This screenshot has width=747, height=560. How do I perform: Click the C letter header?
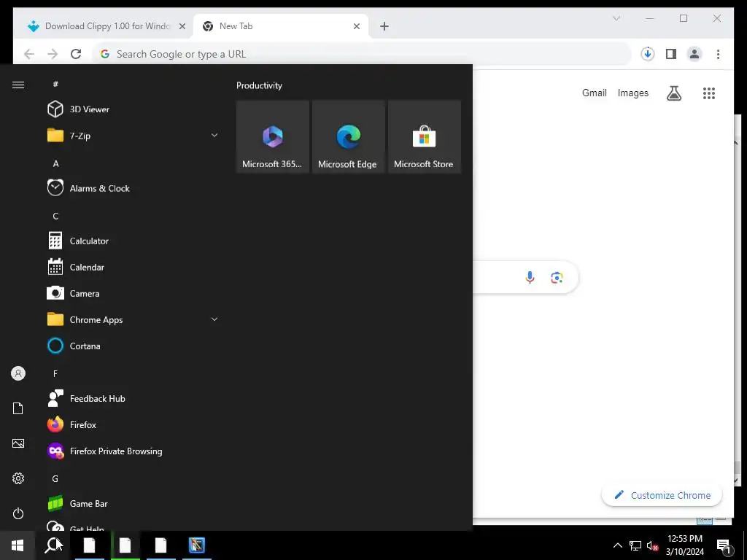tap(55, 216)
